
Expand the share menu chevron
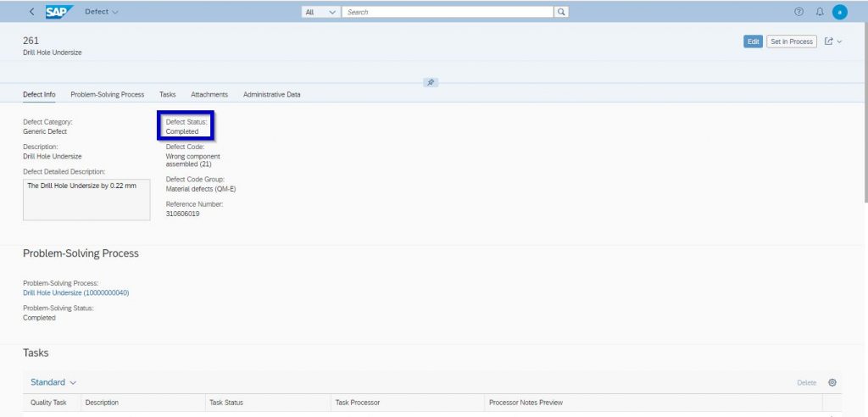839,42
